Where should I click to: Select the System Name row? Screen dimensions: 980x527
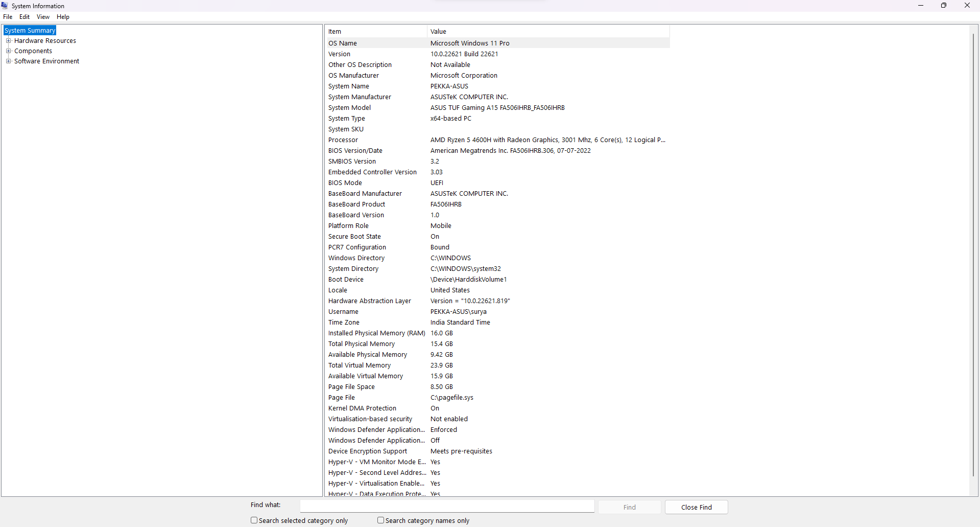click(x=498, y=86)
